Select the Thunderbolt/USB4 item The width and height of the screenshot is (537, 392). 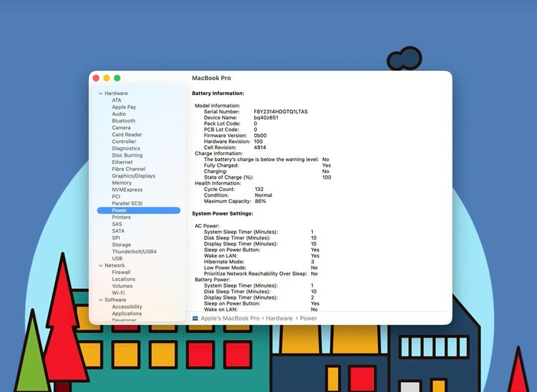[x=134, y=252]
